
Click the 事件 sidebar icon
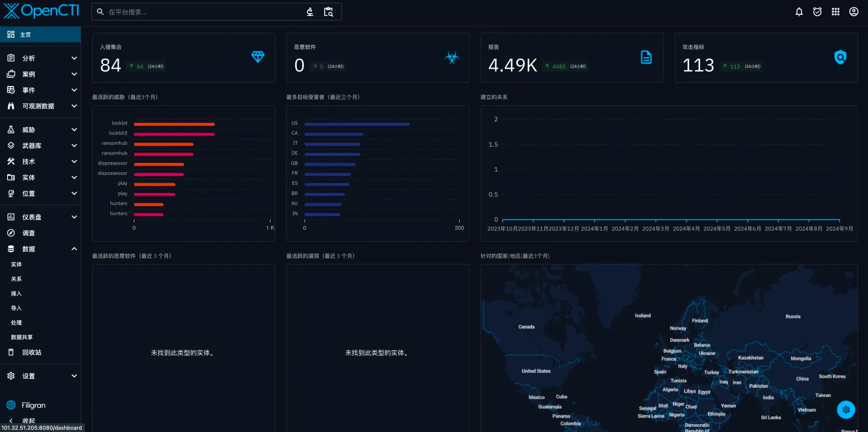11,90
